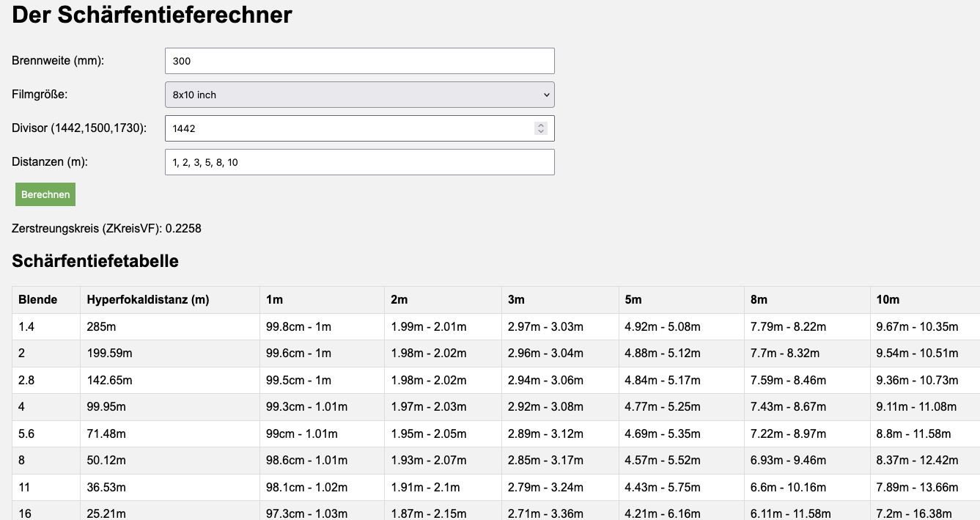Click the 4.43m - 5.75m cell
This screenshot has height=520, width=980.
[663, 487]
